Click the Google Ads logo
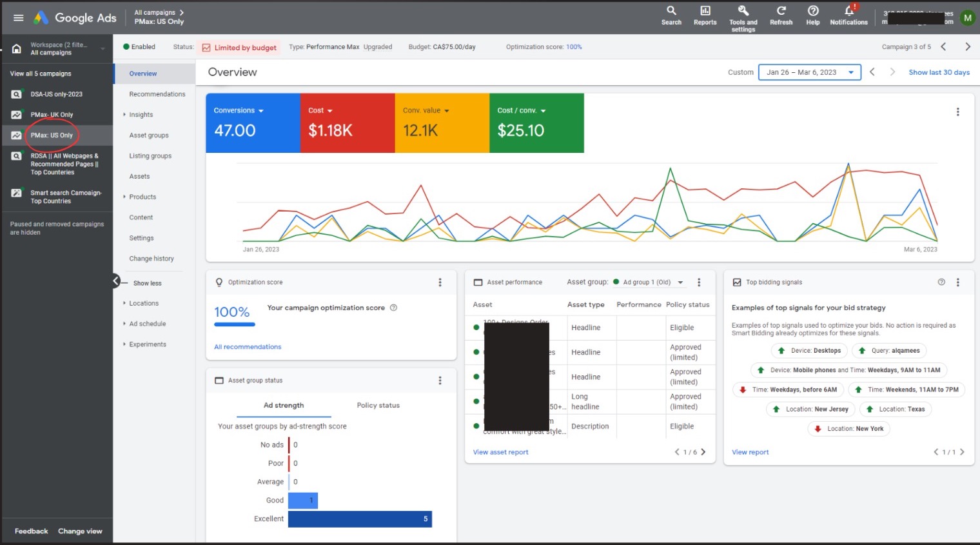Screen dimensions: 980x545 click(x=75, y=17)
